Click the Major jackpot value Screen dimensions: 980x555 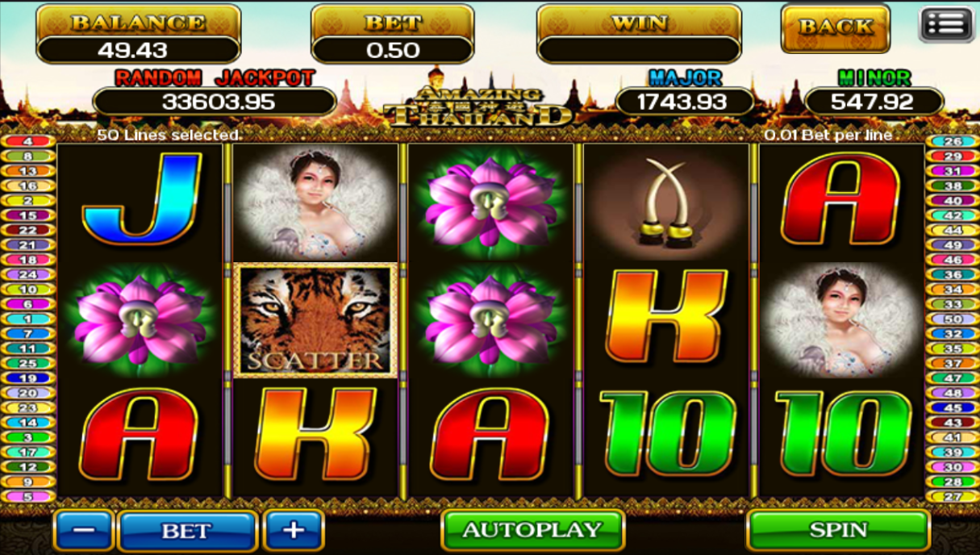click(x=685, y=102)
